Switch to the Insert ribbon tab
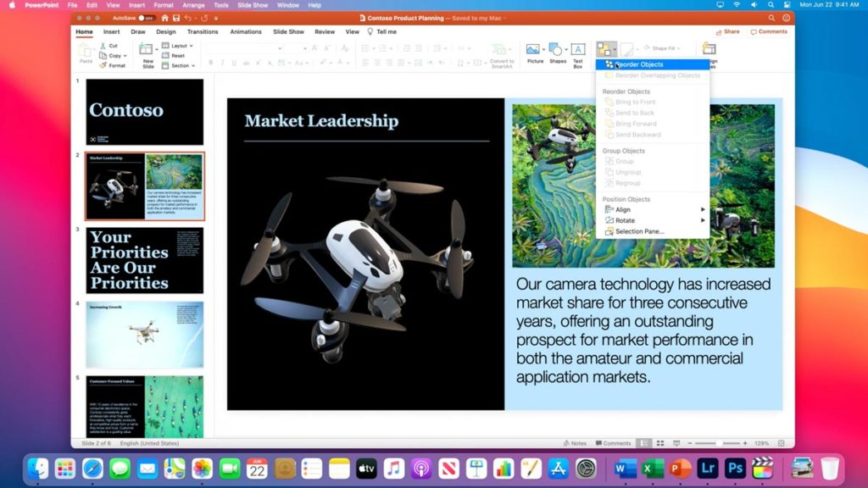This screenshot has height=488, width=868. 111,32
